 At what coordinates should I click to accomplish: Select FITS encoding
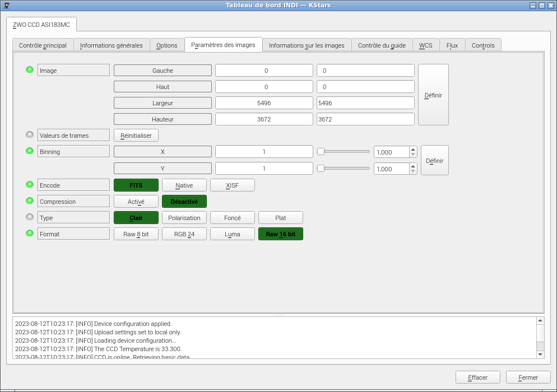pos(136,185)
